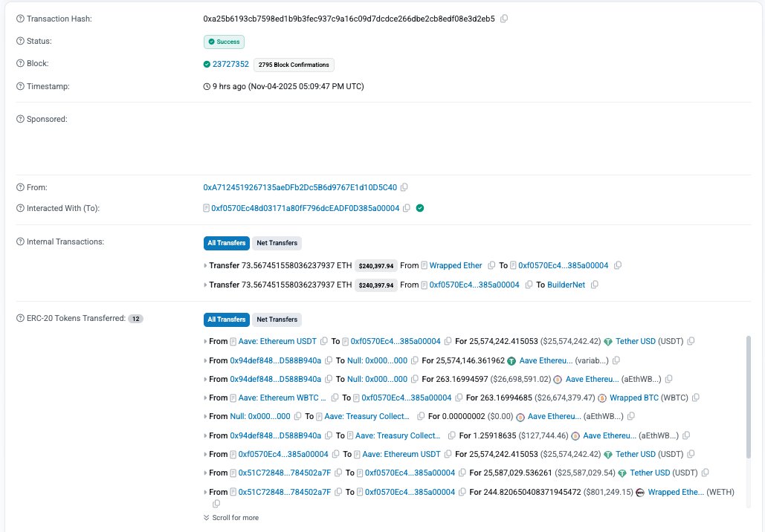This screenshot has width=765, height=532.
Task: Click the Tether icon in first ERC-20 row
Action: coord(608,342)
